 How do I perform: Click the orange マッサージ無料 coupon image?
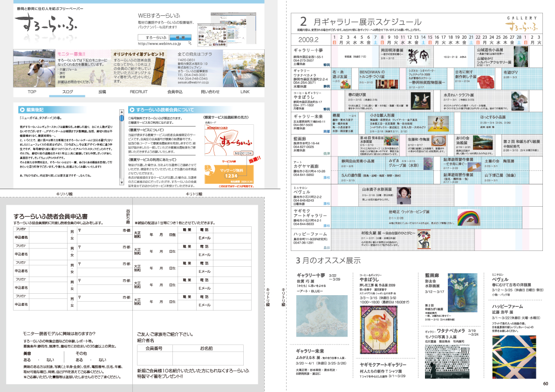[229, 175]
